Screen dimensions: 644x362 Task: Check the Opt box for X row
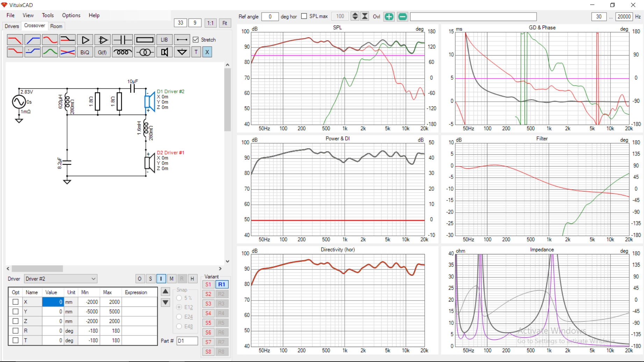[15, 302]
